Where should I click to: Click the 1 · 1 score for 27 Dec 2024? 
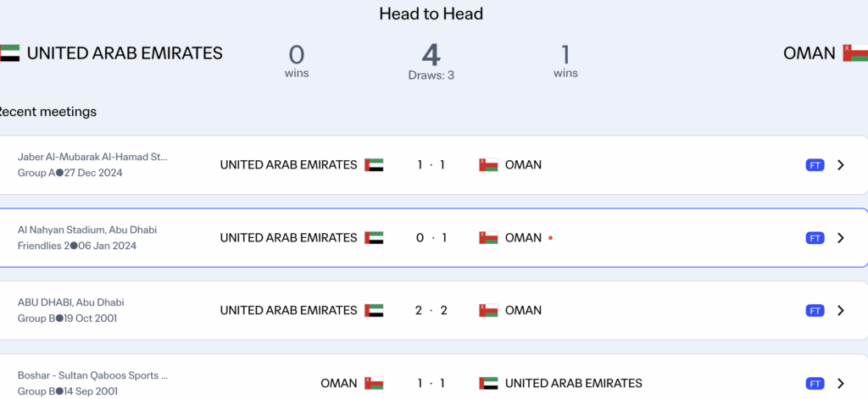431,165
